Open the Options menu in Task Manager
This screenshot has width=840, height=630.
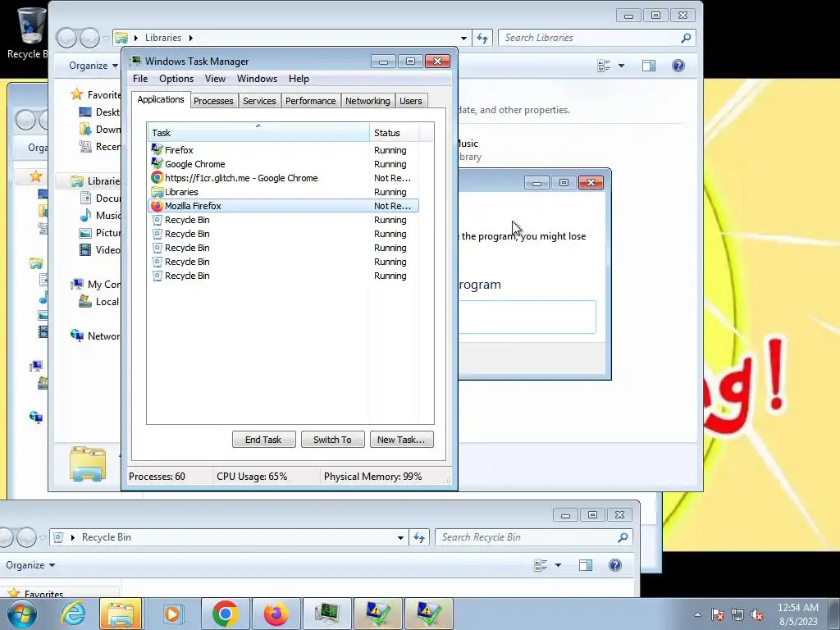click(176, 79)
